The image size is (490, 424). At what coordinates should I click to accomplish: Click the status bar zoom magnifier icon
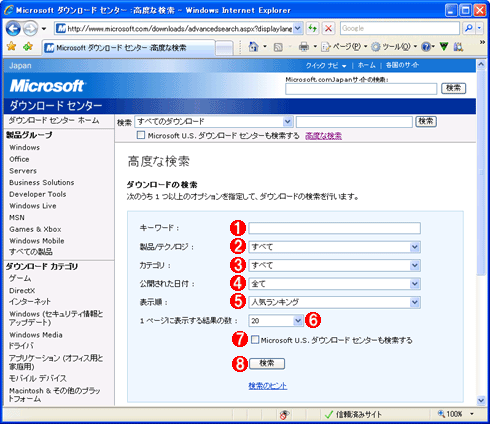tap(441, 414)
